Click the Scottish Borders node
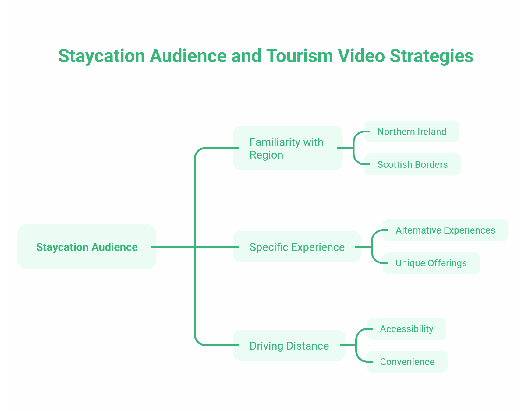This screenshot has width=532, height=411. tap(413, 164)
